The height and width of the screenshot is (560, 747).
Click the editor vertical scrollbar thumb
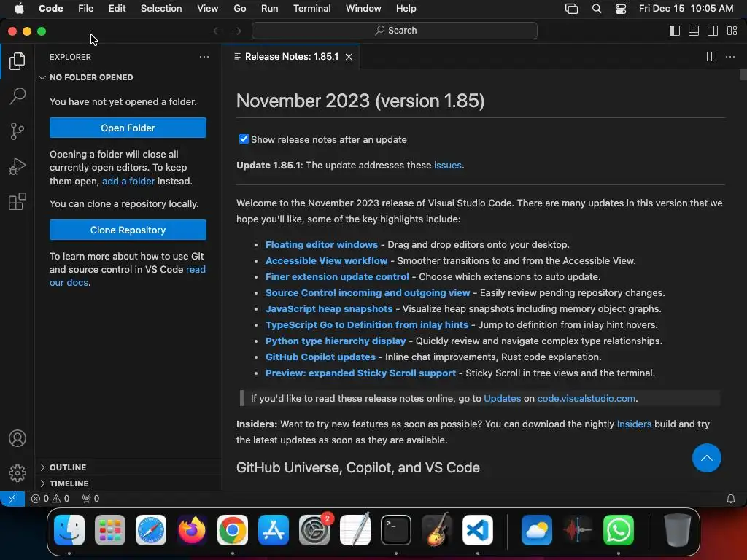pos(743,75)
